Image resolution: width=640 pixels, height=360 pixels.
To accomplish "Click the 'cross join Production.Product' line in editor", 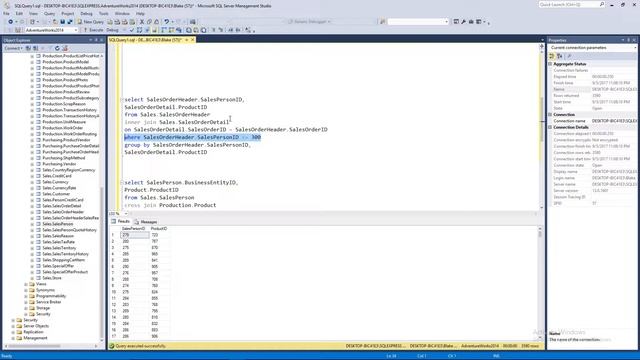I will (170, 205).
